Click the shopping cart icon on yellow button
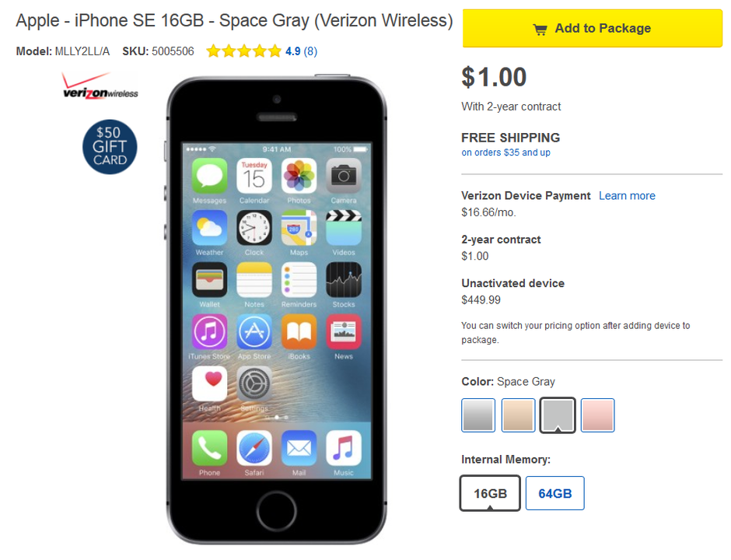The height and width of the screenshot is (560, 731). tap(540, 30)
